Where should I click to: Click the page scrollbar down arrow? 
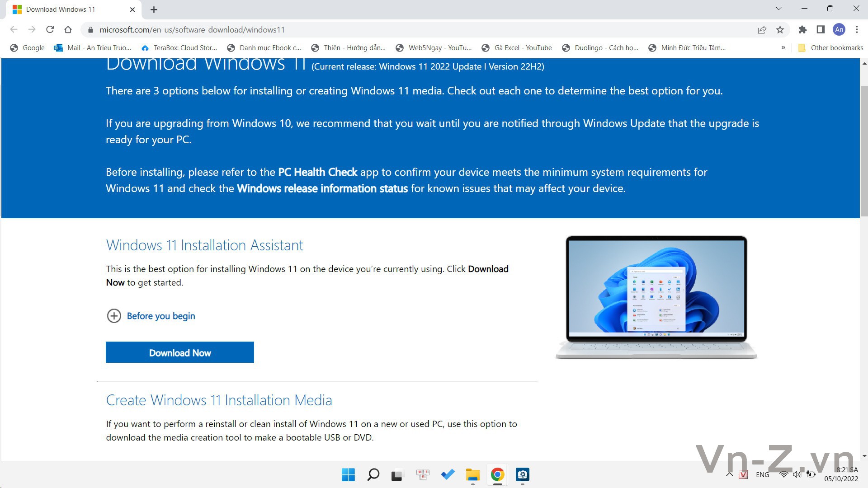[864, 456]
